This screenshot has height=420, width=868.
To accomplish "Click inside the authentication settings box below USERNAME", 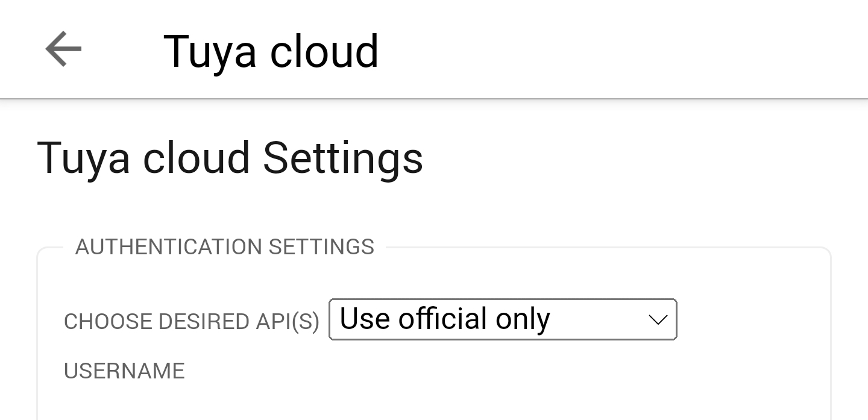I will click(422, 401).
